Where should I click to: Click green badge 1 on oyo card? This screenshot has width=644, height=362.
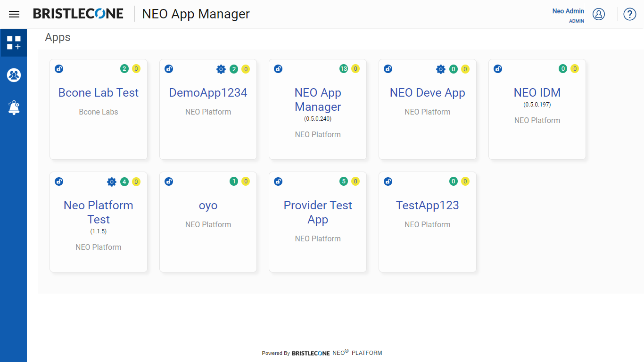pos(234,181)
